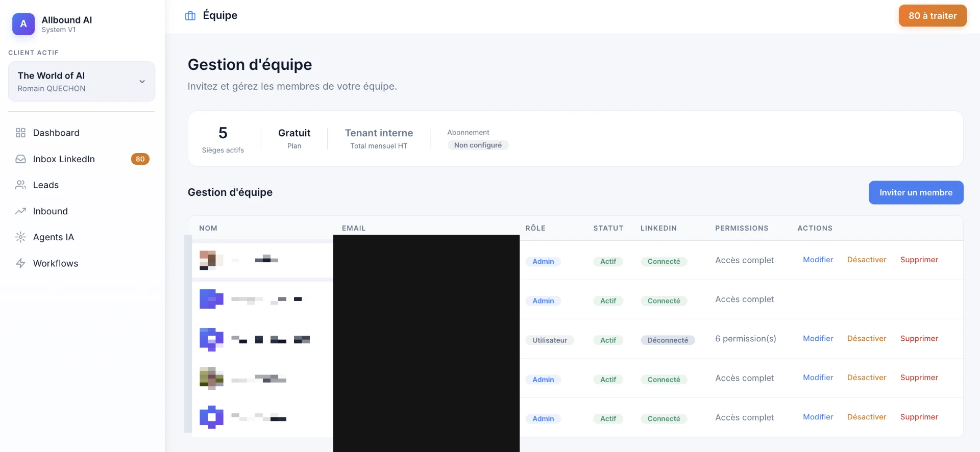Click the Allbound AI logo icon
This screenshot has height=452, width=980.
point(23,24)
